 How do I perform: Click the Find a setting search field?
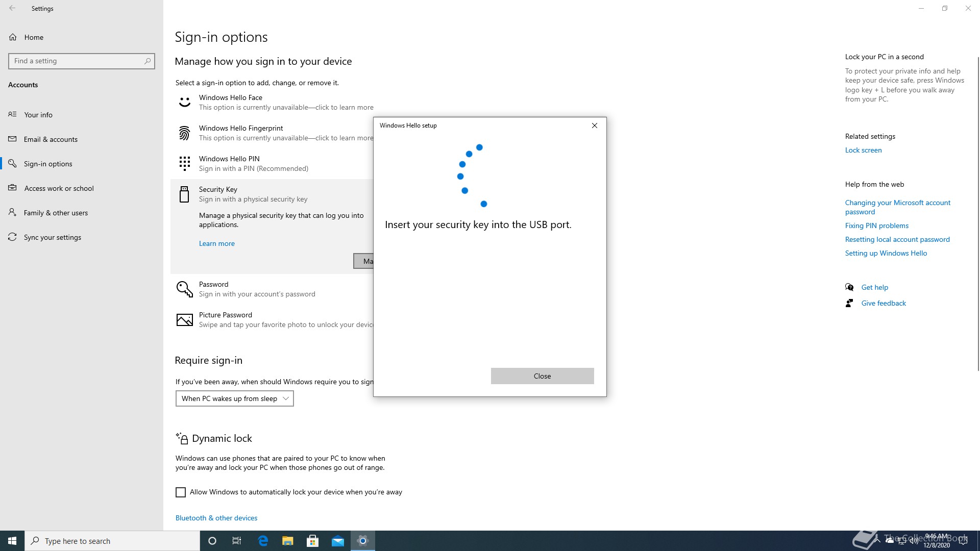[77, 61]
